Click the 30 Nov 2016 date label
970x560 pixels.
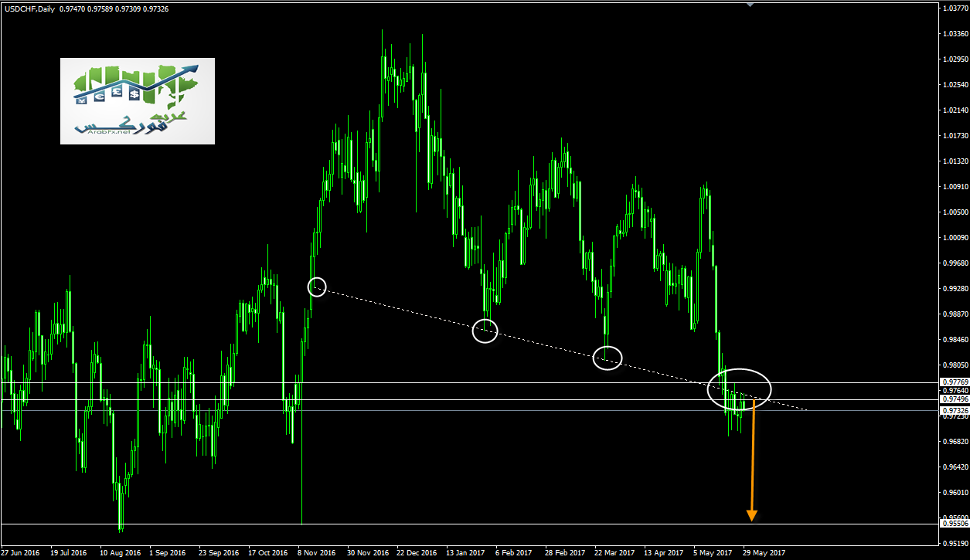coord(367,553)
